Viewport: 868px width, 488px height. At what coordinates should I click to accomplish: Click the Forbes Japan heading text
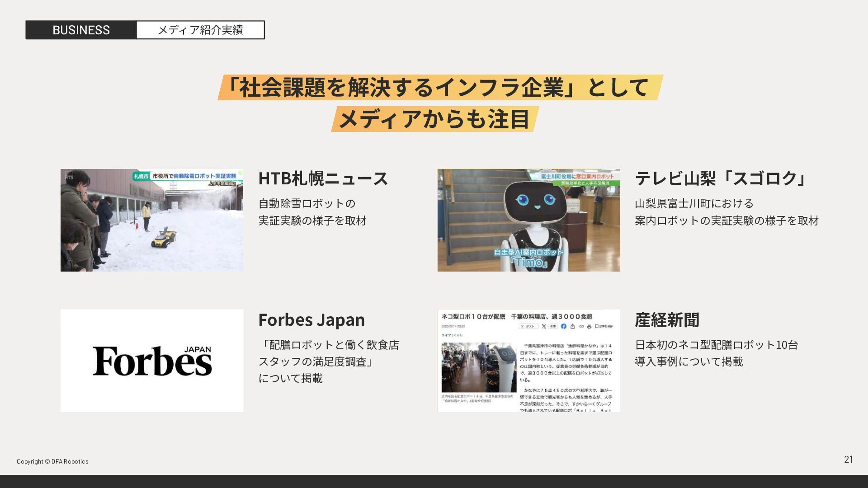(311, 320)
